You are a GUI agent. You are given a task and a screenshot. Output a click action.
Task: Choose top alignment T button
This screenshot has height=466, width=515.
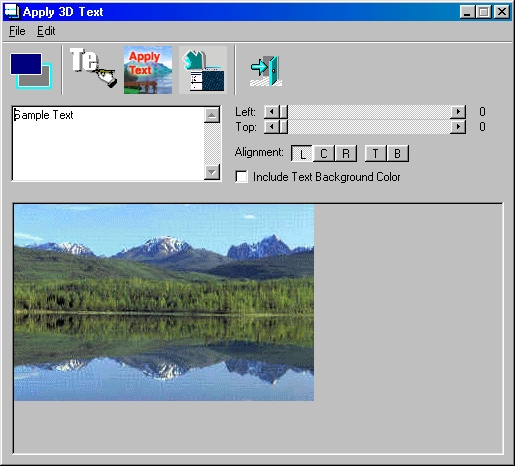pos(375,154)
